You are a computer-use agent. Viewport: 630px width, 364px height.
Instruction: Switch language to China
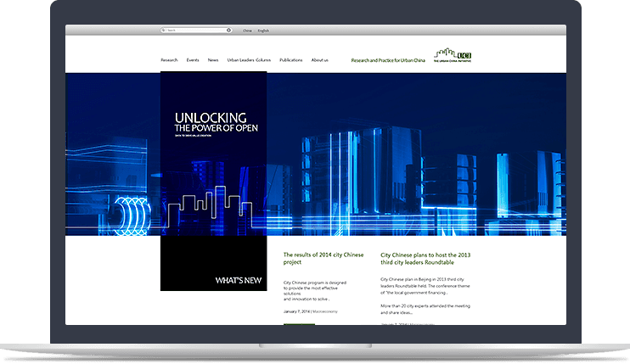[x=247, y=30]
